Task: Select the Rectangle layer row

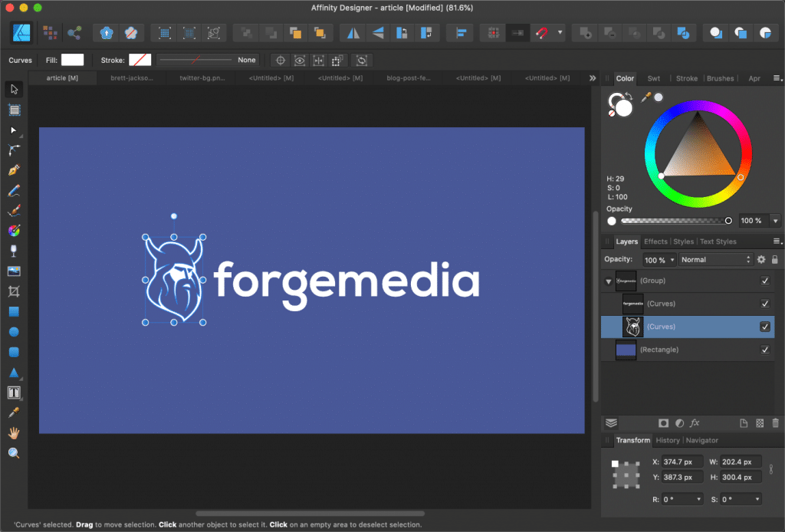Action: (688, 350)
